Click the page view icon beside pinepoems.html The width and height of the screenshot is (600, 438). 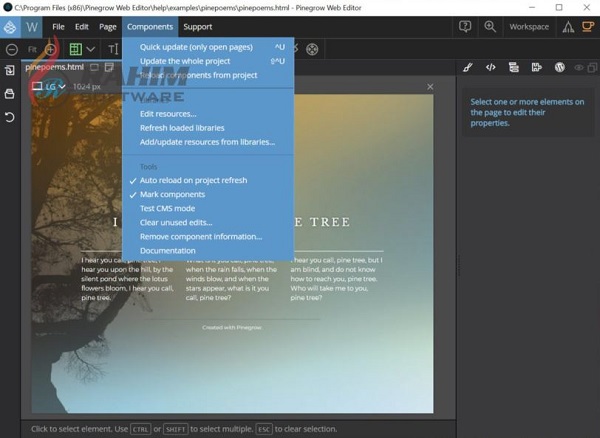pyautogui.click(x=94, y=67)
